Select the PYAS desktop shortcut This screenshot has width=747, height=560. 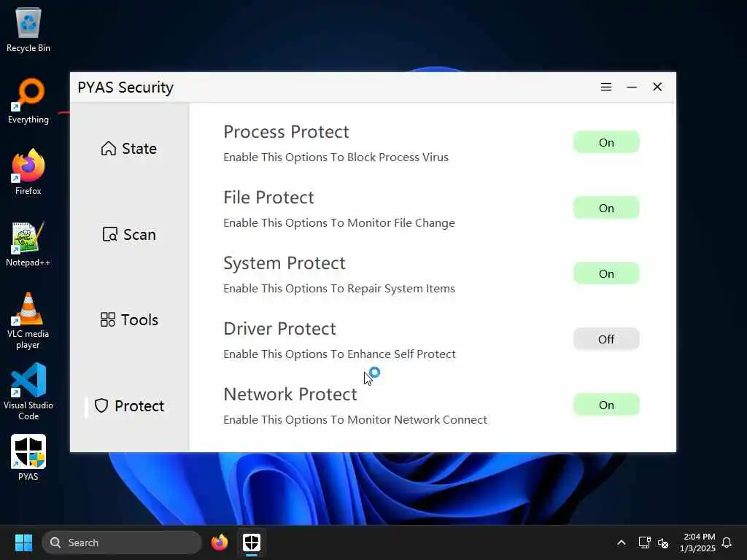click(28, 458)
